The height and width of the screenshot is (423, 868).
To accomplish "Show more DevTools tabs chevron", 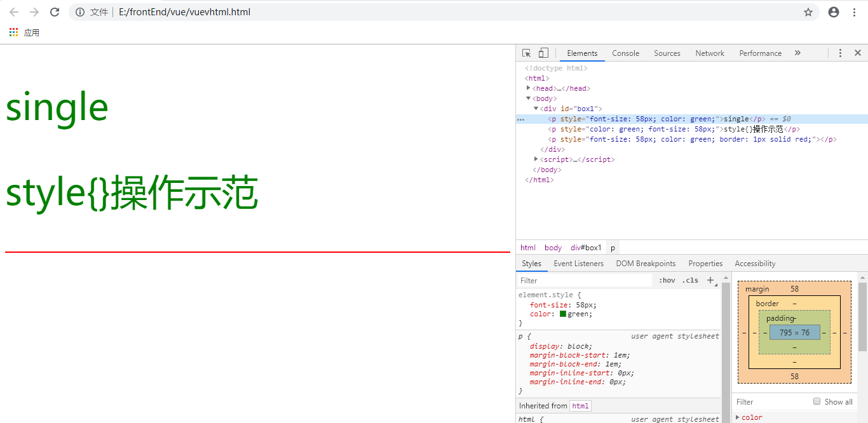I will tap(797, 53).
